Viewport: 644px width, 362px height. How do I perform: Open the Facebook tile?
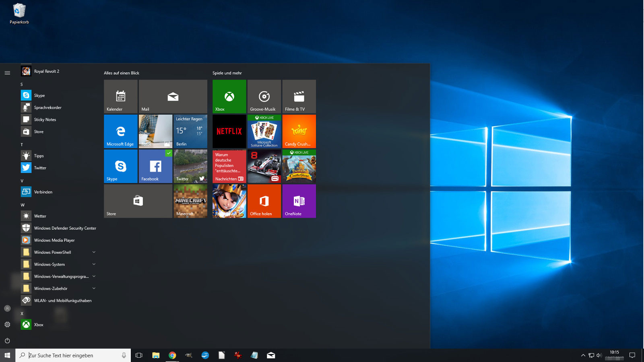point(155,166)
